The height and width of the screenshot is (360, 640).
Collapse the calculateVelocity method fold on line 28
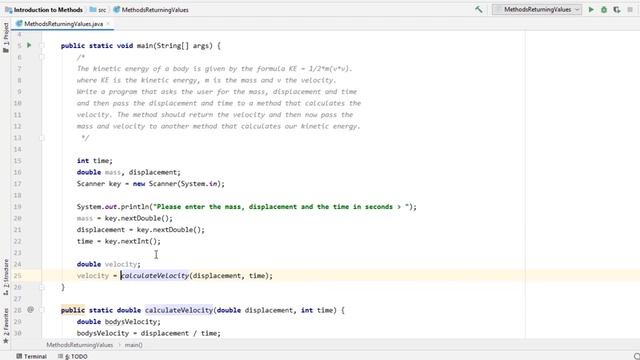coord(42,310)
